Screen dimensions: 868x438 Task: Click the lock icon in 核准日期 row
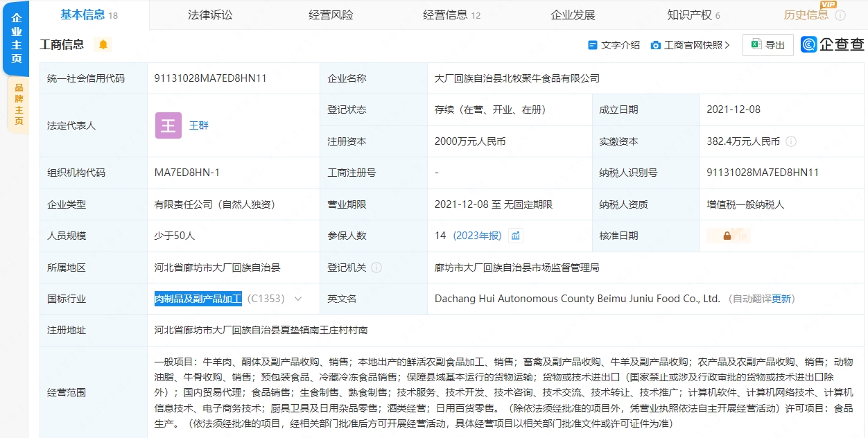[727, 236]
